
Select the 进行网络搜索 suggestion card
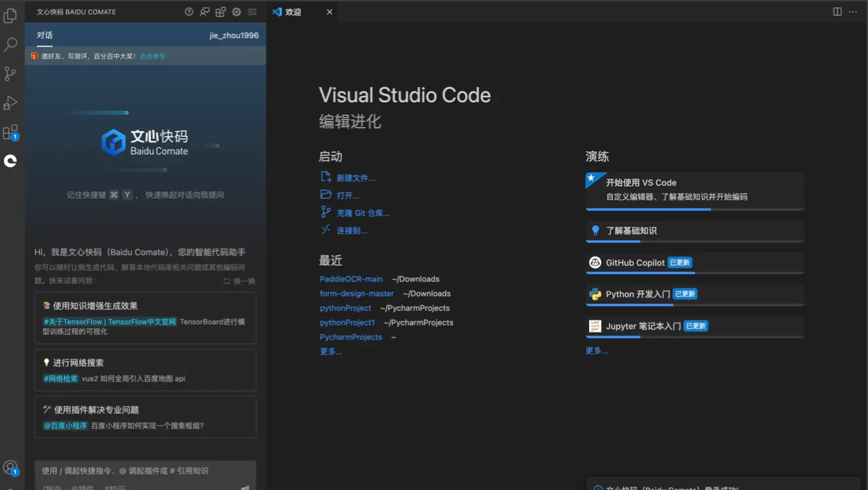pos(145,370)
